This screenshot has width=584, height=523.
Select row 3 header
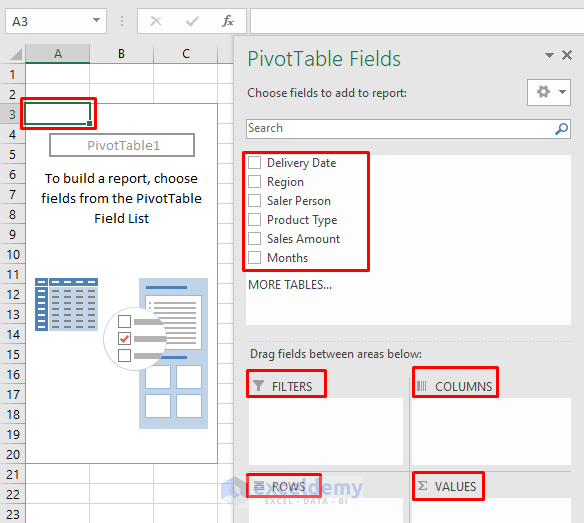coord(12,114)
